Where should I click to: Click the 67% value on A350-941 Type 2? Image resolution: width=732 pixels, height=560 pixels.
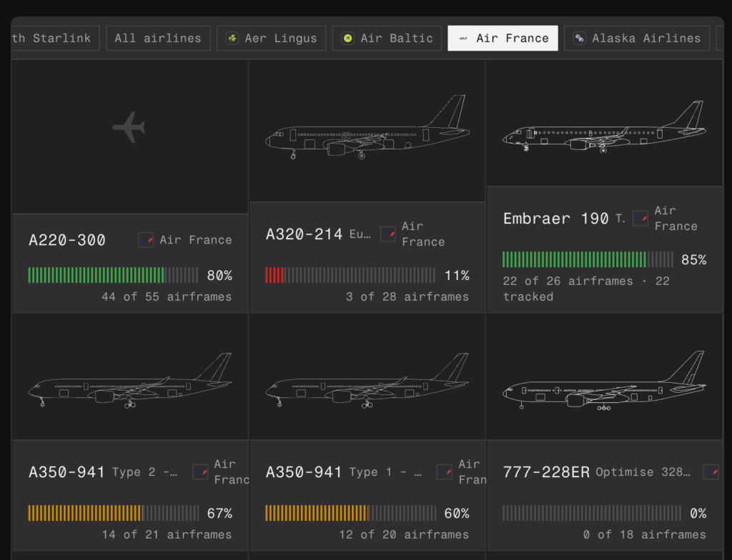pos(219,514)
